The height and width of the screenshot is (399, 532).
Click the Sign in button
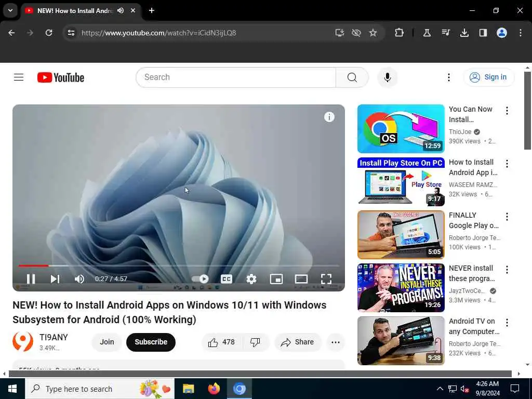pyautogui.click(x=489, y=77)
